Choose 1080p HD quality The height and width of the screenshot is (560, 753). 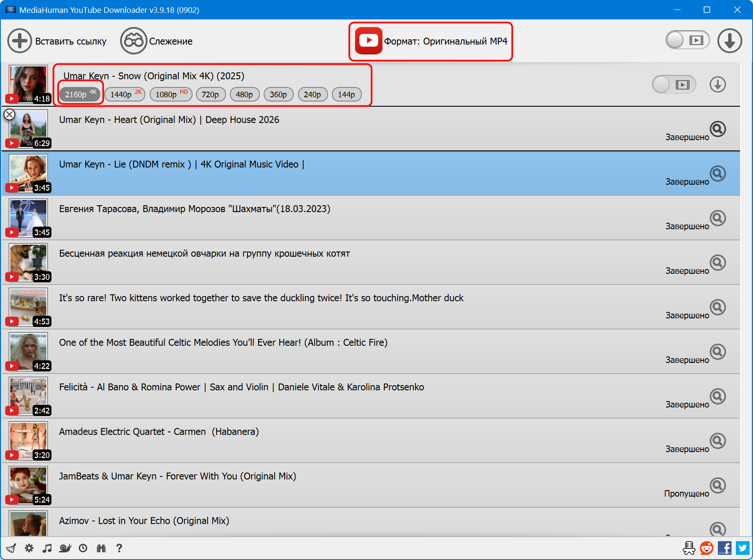point(171,94)
